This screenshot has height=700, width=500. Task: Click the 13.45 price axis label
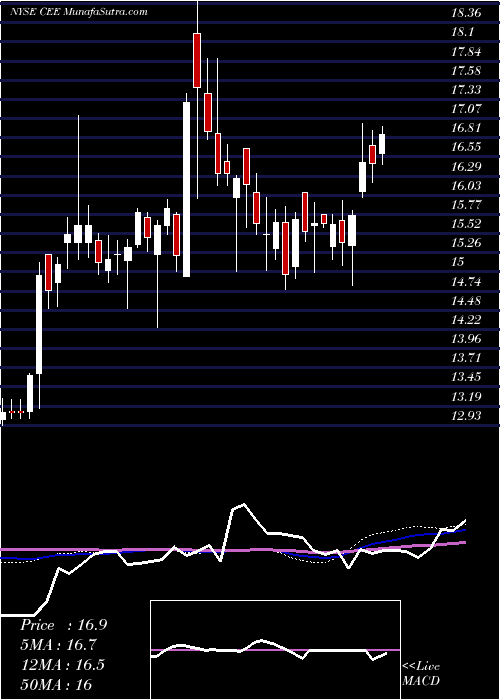466,377
